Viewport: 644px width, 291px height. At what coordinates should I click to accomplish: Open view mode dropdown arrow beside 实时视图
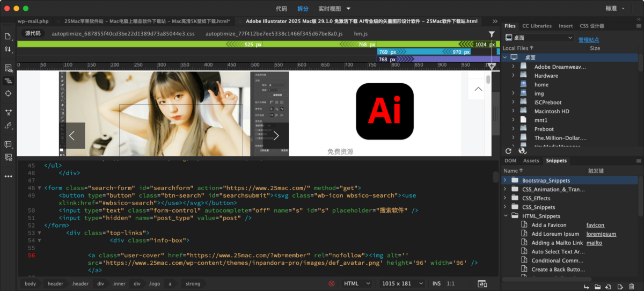tap(349, 9)
